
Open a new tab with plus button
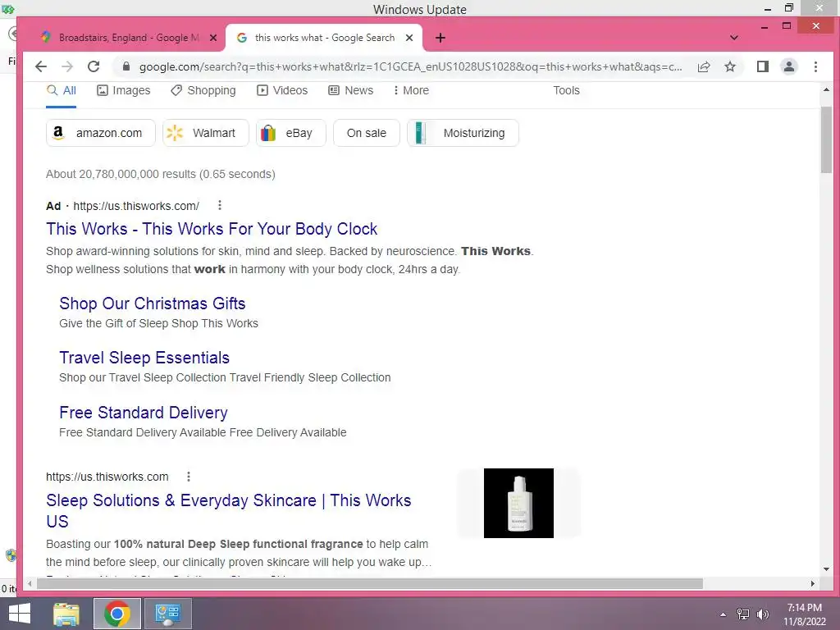(x=441, y=38)
